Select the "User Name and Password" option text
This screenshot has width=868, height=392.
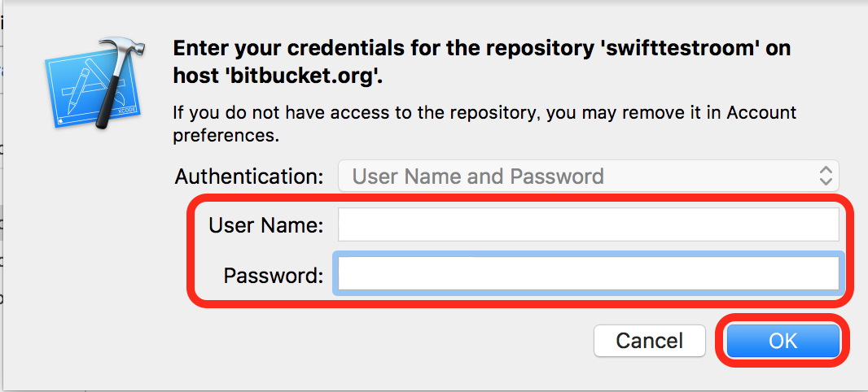coord(478,176)
